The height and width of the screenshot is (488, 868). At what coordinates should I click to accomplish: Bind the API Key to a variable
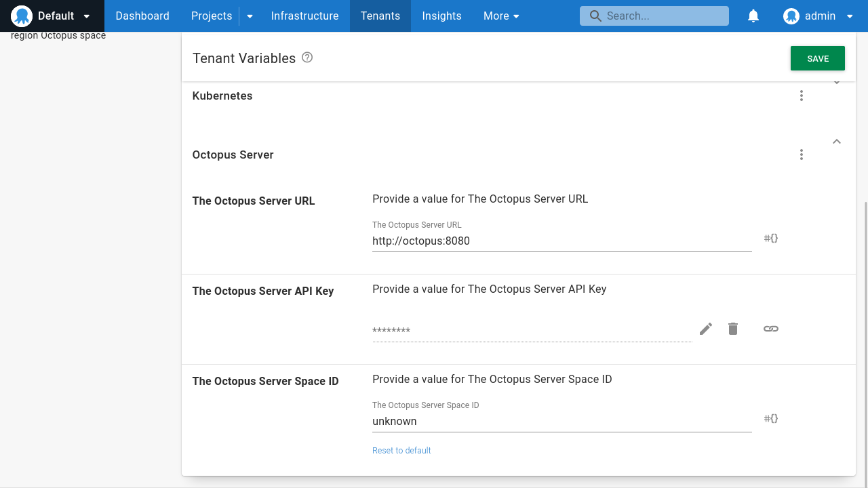click(x=770, y=329)
